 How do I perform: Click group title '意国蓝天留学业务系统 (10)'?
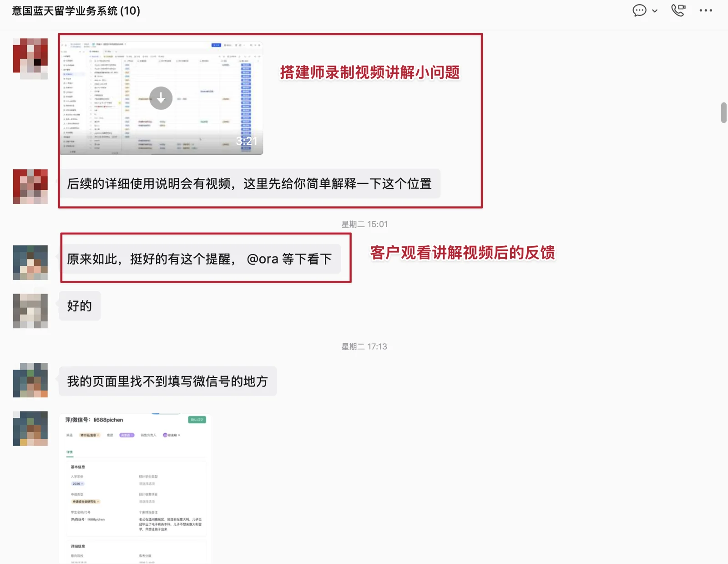(x=76, y=10)
